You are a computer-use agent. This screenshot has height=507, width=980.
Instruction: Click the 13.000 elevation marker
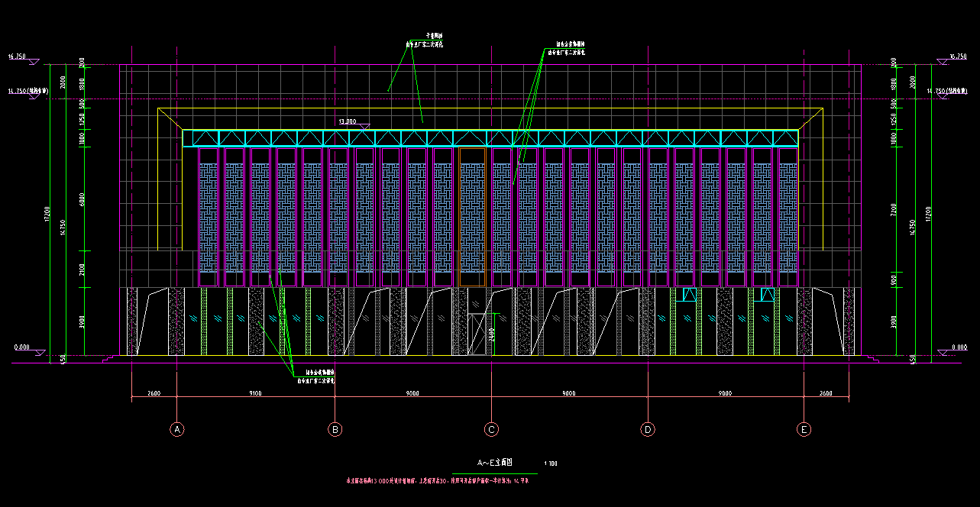click(348, 121)
